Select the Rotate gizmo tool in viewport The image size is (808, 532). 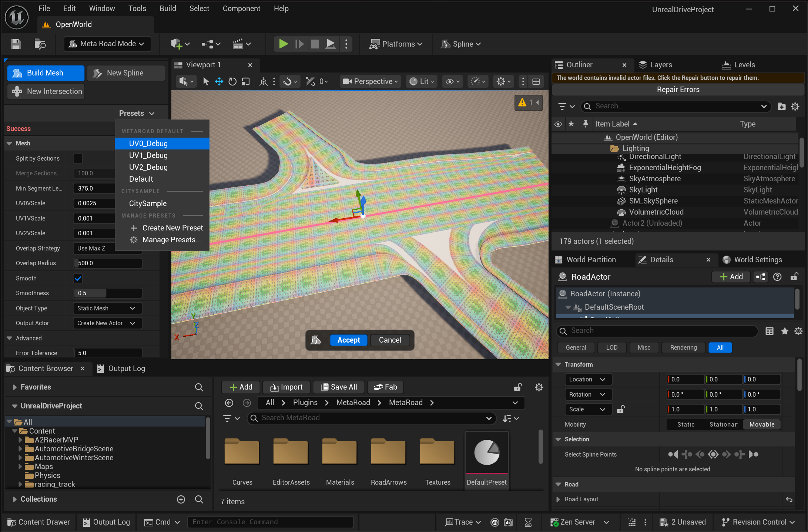(232, 81)
